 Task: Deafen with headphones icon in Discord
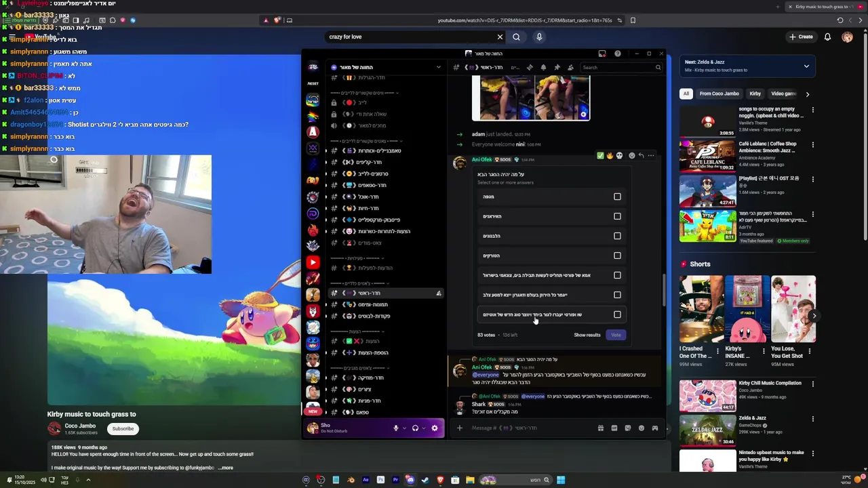(x=415, y=428)
